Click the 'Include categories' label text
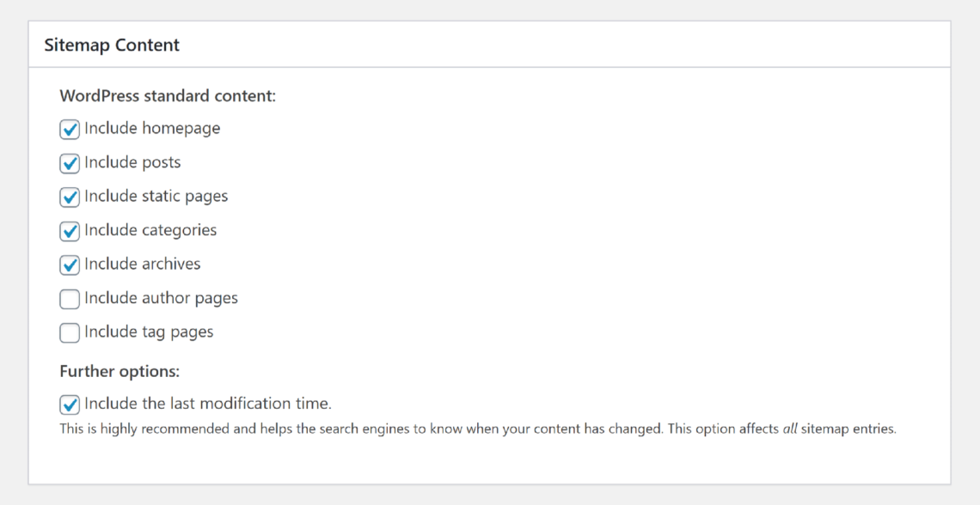 [x=150, y=229]
